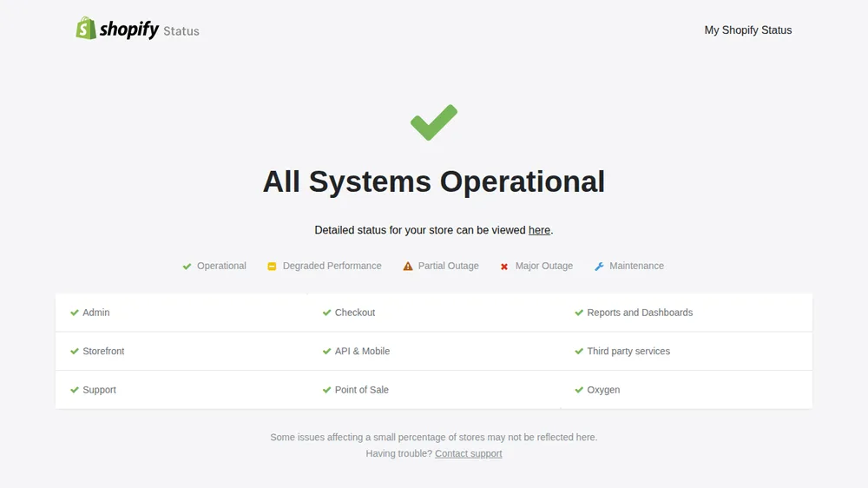This screenshot has width=868, height=488.
Task: Click the Maintenance wrench icon
Action: [599, 267]
